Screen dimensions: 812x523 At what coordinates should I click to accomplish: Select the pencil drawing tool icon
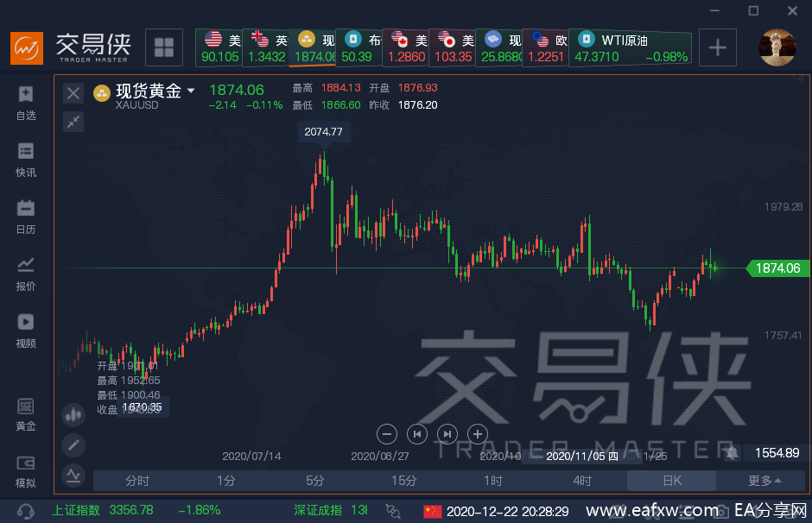click(x=73, y=444)
